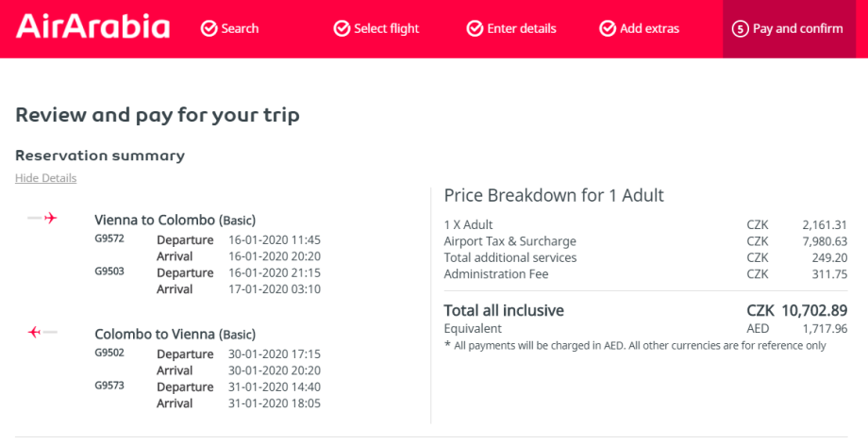Click the outbound plane icon for Vienna to Colombo

point(43,219)
